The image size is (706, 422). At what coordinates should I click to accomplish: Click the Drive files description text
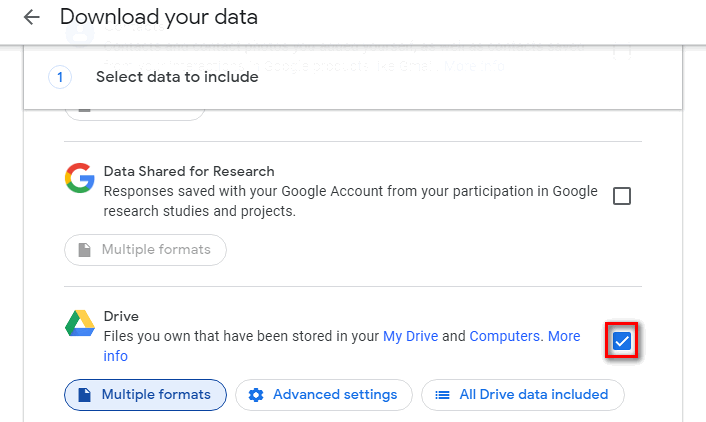point(240,336)
